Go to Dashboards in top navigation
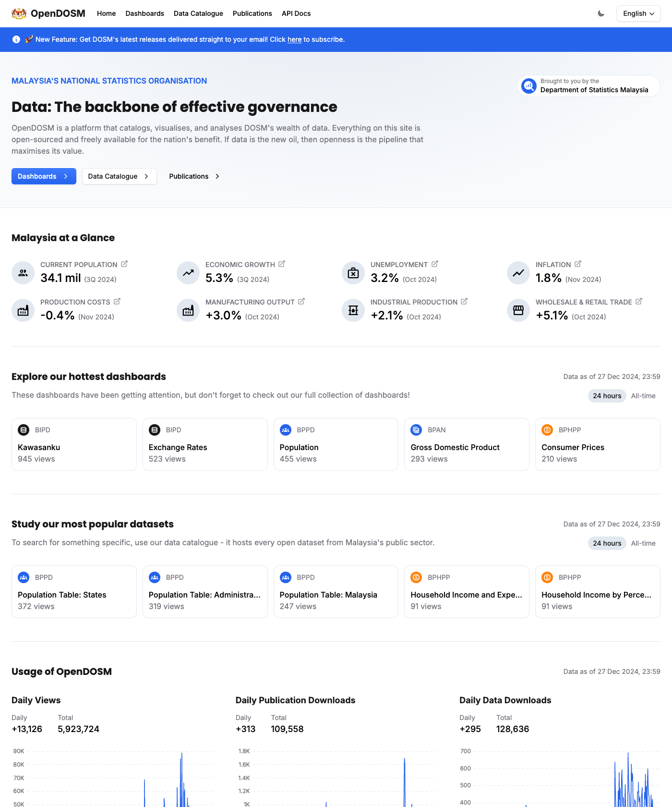This screenshot has height=807, width=672. (x=144, y=13)
